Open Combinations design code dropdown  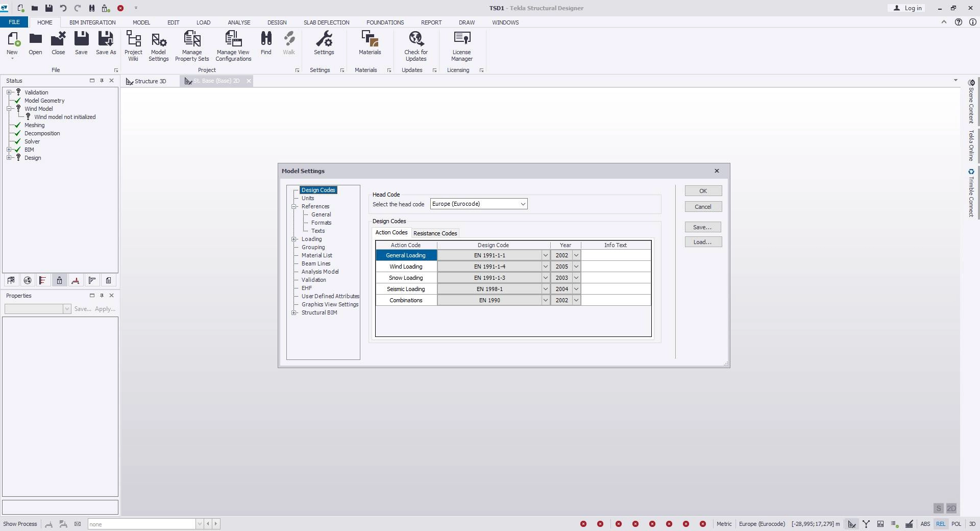pyautogui.click(x=545, y=300)
